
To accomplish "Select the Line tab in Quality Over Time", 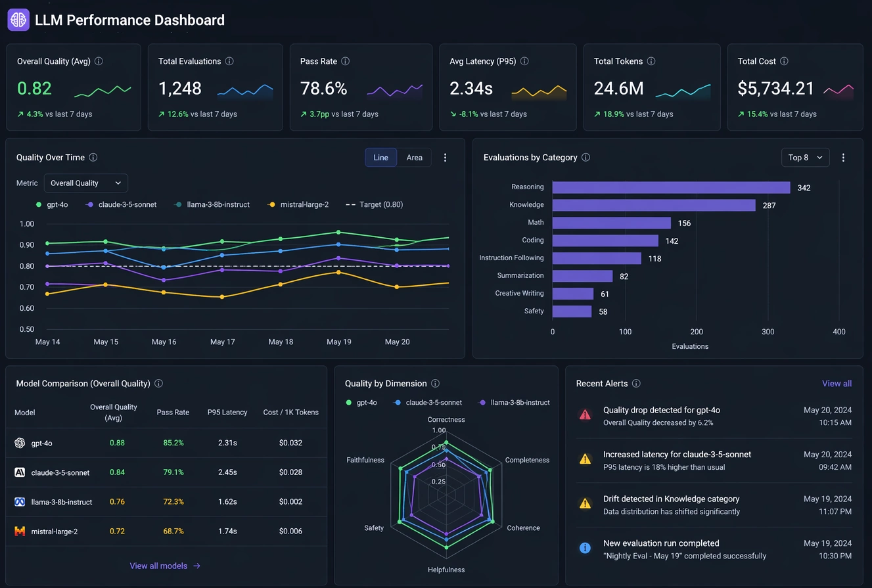I will pos(380,157).
